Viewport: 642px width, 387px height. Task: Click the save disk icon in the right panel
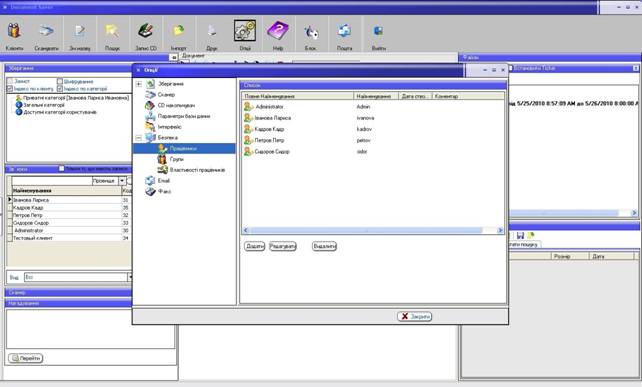(520, 235)
